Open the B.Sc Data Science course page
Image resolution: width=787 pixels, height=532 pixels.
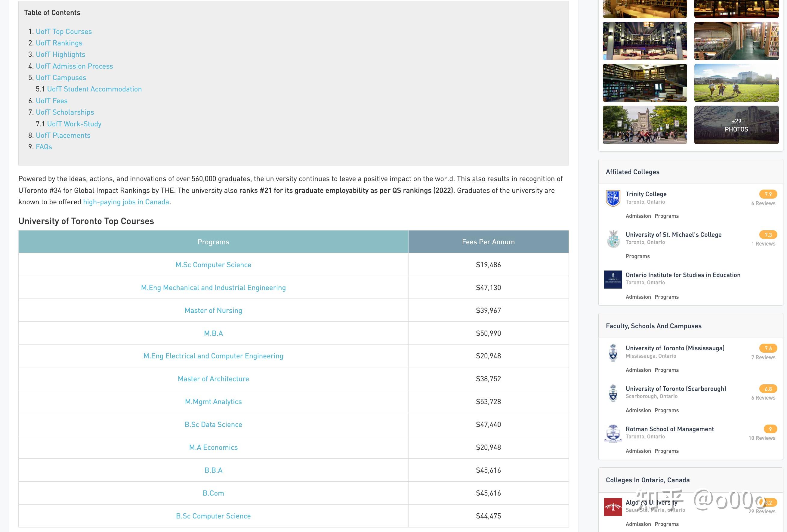[x=213, y=425]
